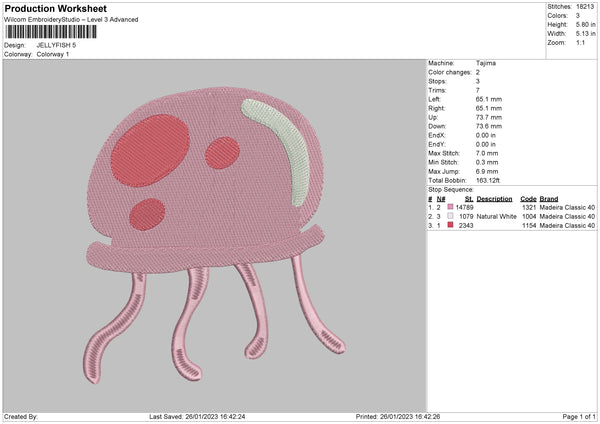Click the 'Last Saved: 26/01/2023 16:42:24' footer text

tap(197, 416)
